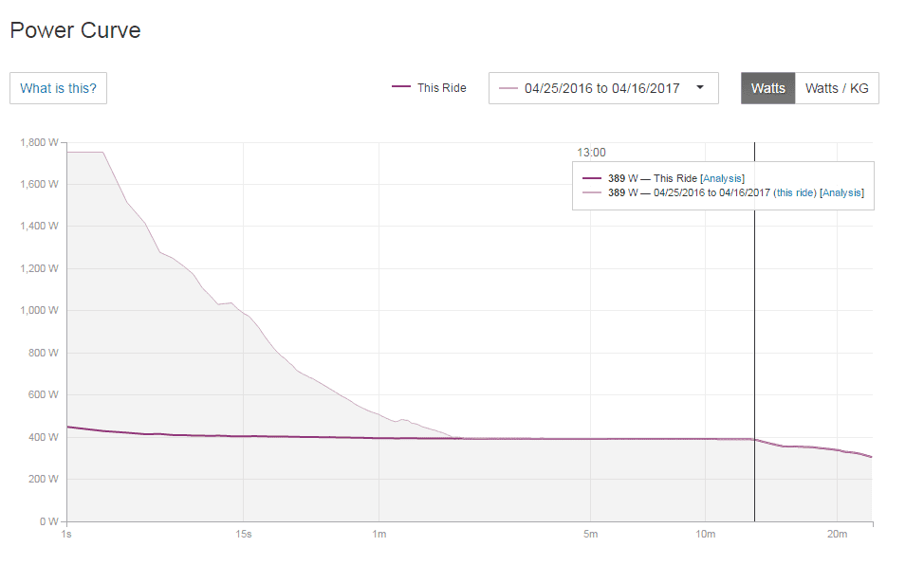The height and width of the screenshot is (565, 924).
Task: Switch the chart to Watts / KG
Action: coord(837,88)
